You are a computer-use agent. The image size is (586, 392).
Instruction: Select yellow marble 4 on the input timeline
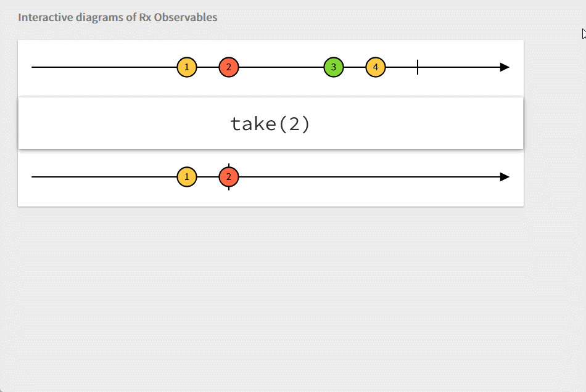pos(376,67)
